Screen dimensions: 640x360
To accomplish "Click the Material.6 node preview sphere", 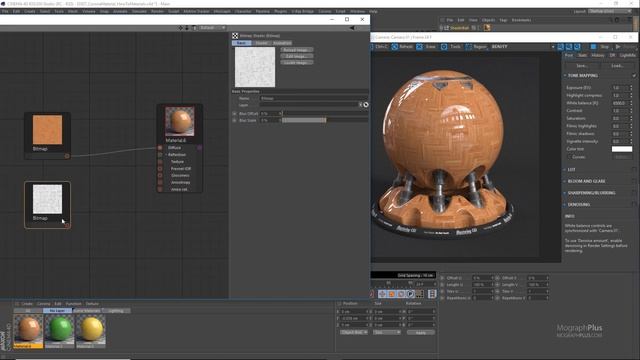I will 180,121.
